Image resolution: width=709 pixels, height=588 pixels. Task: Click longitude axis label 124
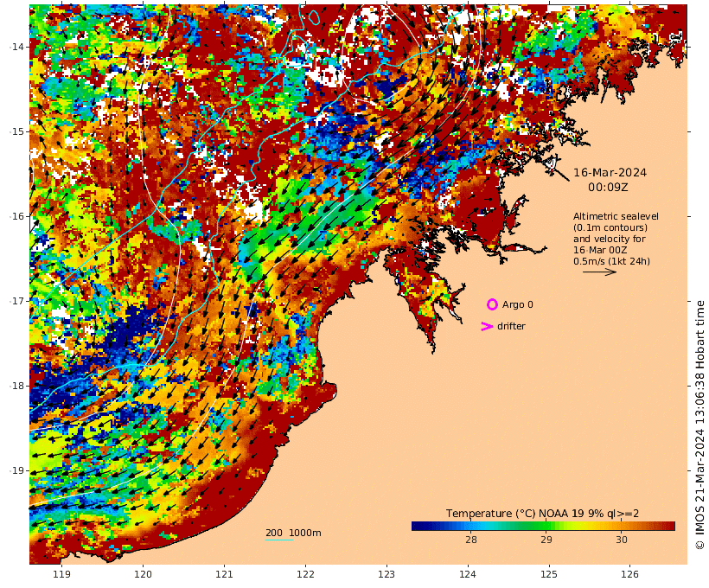tap(468, 574)
